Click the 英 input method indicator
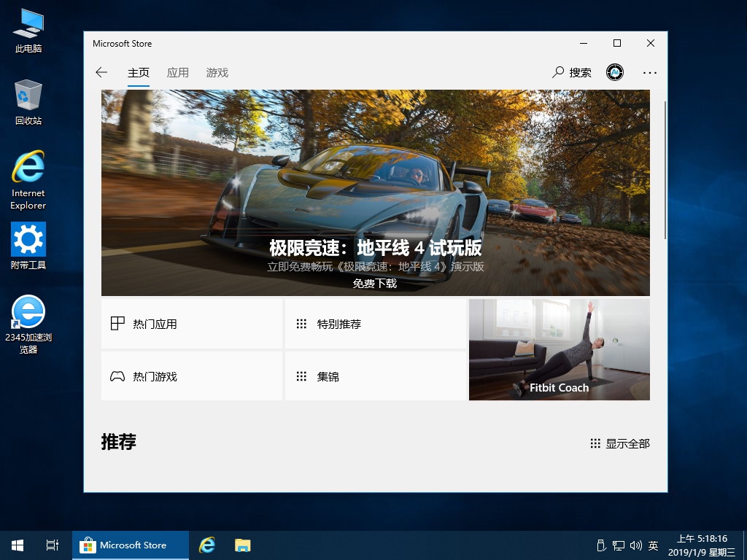This screenshot has width=747, height=560. pyautogui.click(x=653, y=545)
